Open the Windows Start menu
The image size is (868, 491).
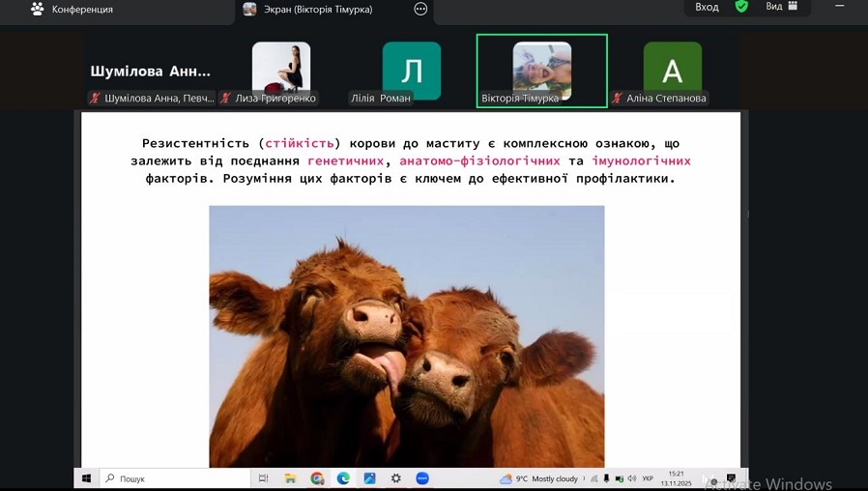[x=86, y=478]
